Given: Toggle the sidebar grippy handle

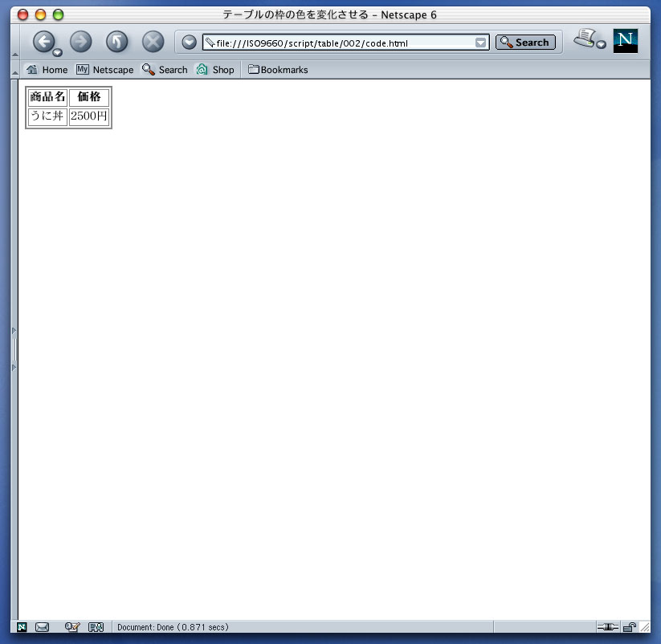Looking at the screenshot, I should point(14,349).
